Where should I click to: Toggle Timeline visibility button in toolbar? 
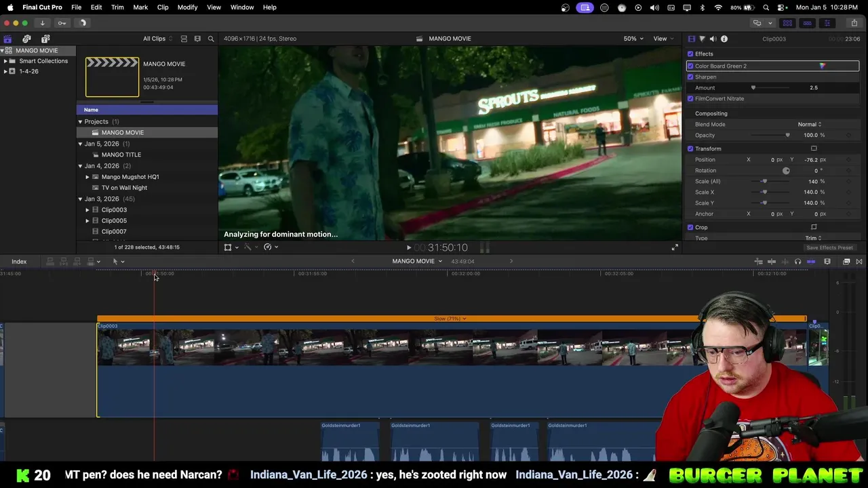coord(807,23)
